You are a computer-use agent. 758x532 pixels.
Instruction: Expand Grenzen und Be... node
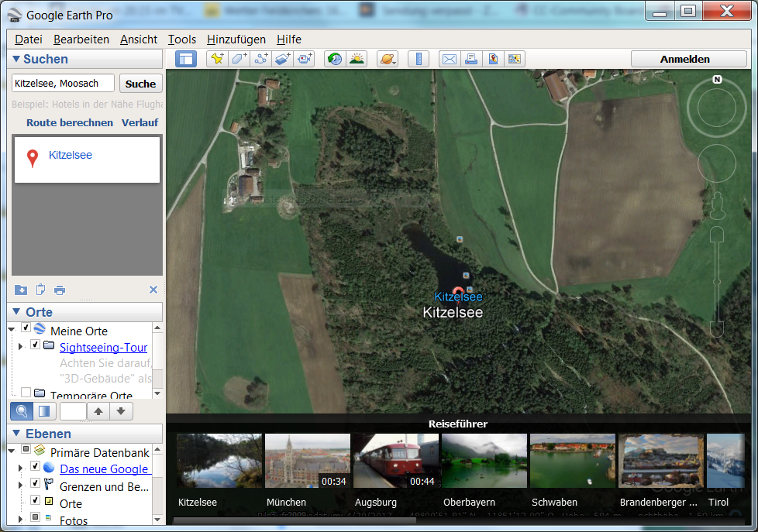(20, 485)
